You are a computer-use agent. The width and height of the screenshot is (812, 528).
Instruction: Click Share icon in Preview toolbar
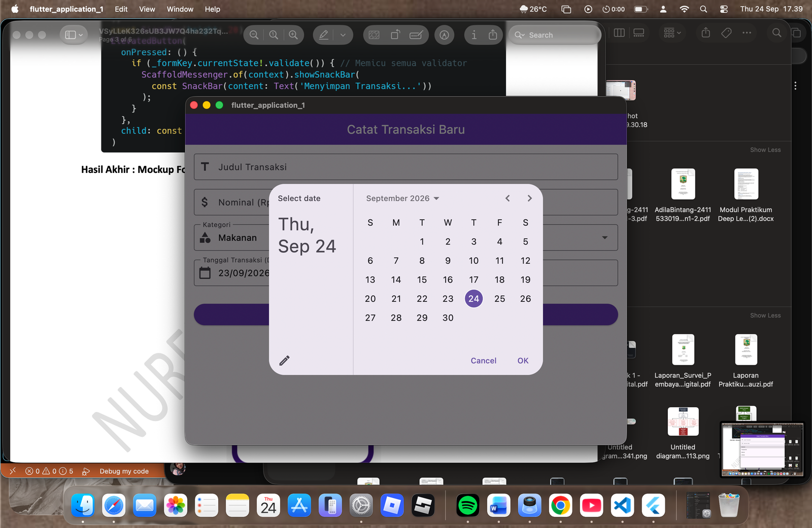click(x=493, y=35)
